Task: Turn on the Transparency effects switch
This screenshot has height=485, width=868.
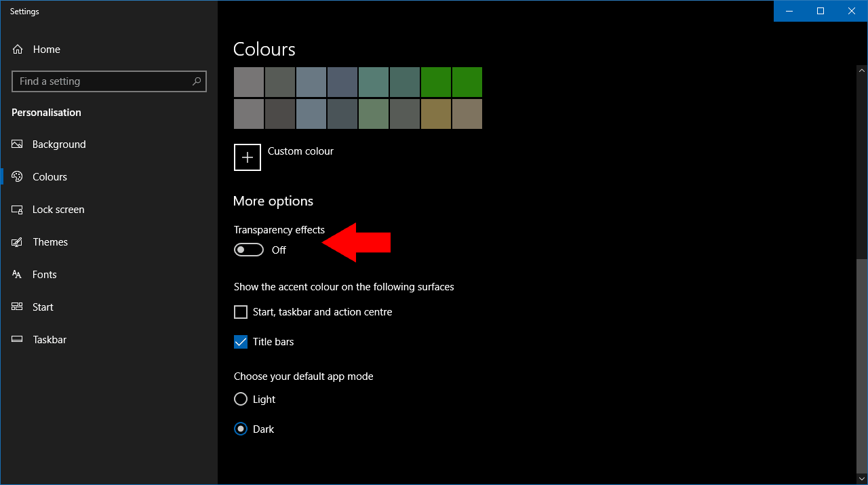Action: pos(249,250)
